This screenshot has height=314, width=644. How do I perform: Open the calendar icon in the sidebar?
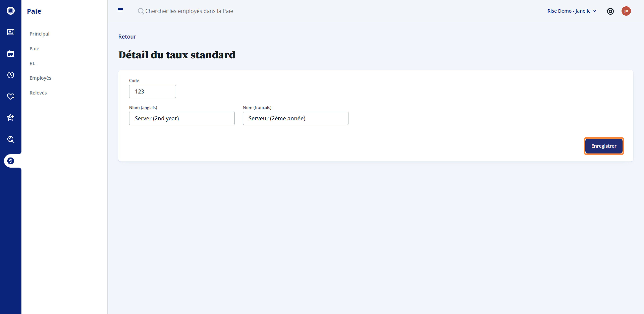[11, 54]
